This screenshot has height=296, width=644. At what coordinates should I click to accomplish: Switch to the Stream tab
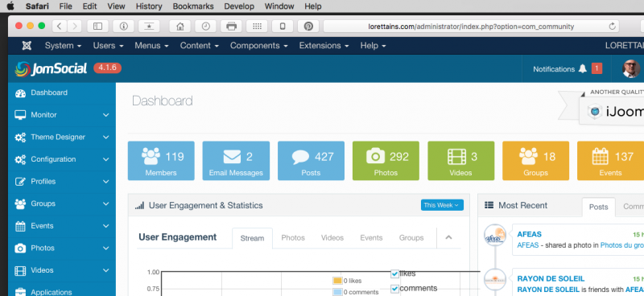click(252, 238)
